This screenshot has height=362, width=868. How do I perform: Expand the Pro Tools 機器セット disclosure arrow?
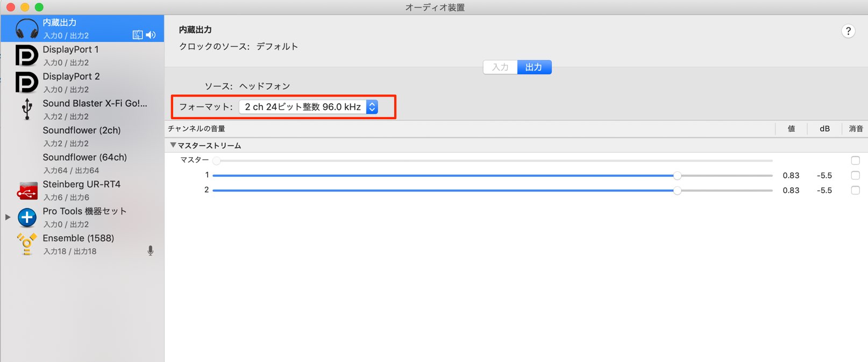pos(8,217)
